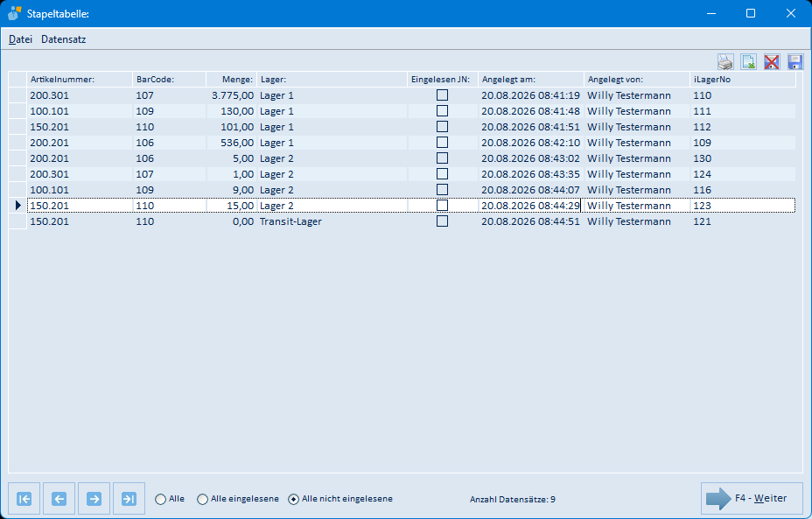Click the app icon in the title bar
This screenshot has height=519, width=812.
click(15, 13)
